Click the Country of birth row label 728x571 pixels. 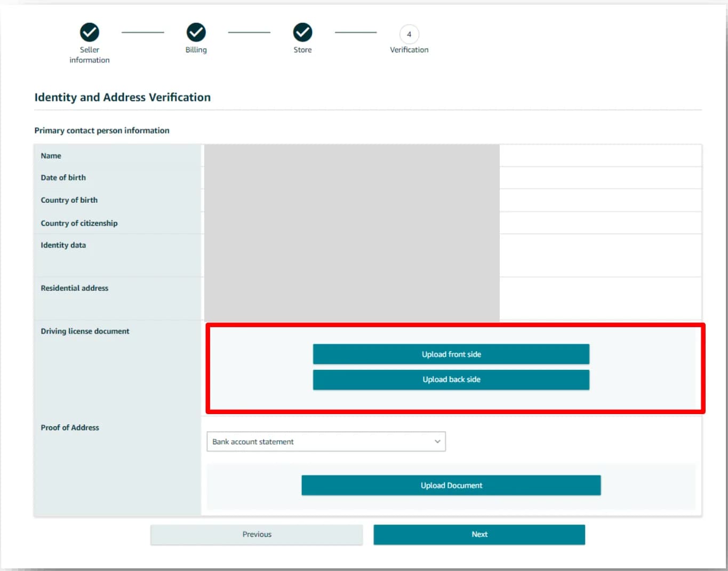coord(69,200)
